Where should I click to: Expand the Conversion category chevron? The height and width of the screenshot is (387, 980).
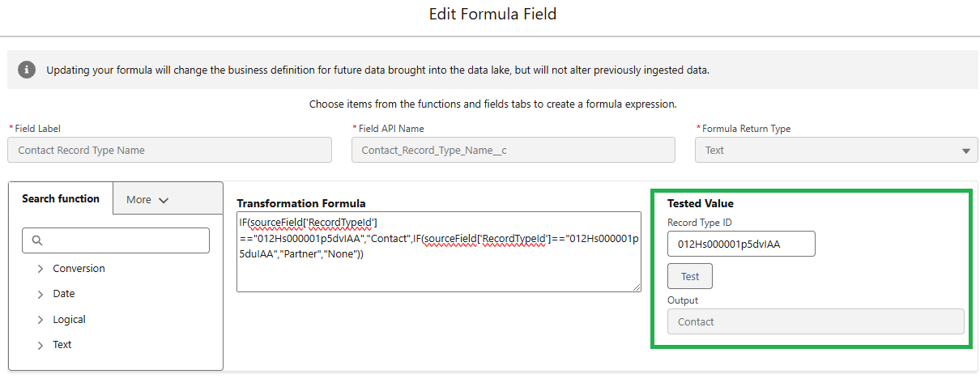pyautogui.click(x=40, y=269)
